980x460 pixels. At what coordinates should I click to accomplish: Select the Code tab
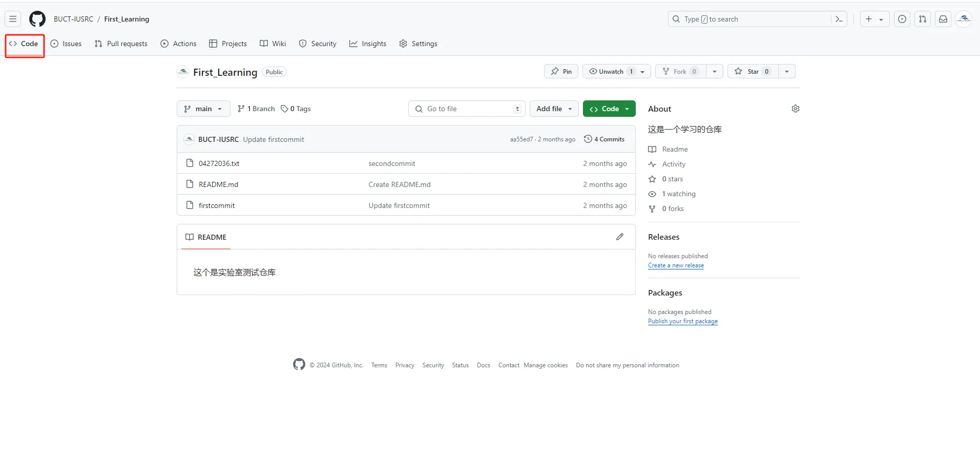pyautogui.click(x=24, y=44)
